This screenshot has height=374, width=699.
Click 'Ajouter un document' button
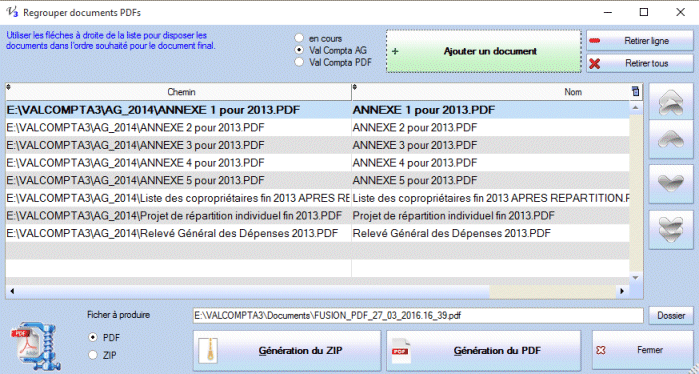(x=484, y=51)
